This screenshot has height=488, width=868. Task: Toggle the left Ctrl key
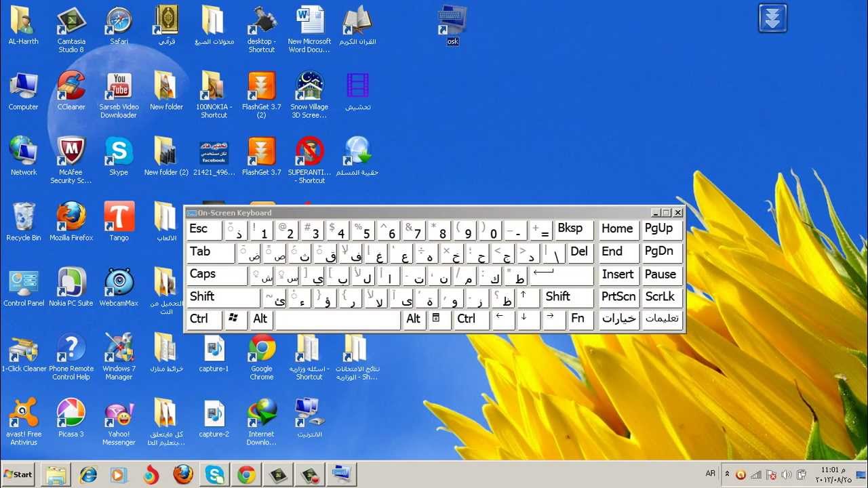(205, 319)
